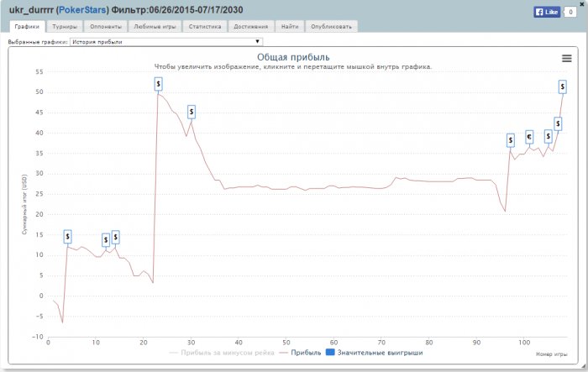Switch to the Любимые игры tab
The image size is (588, 372).
pos(155,27)
